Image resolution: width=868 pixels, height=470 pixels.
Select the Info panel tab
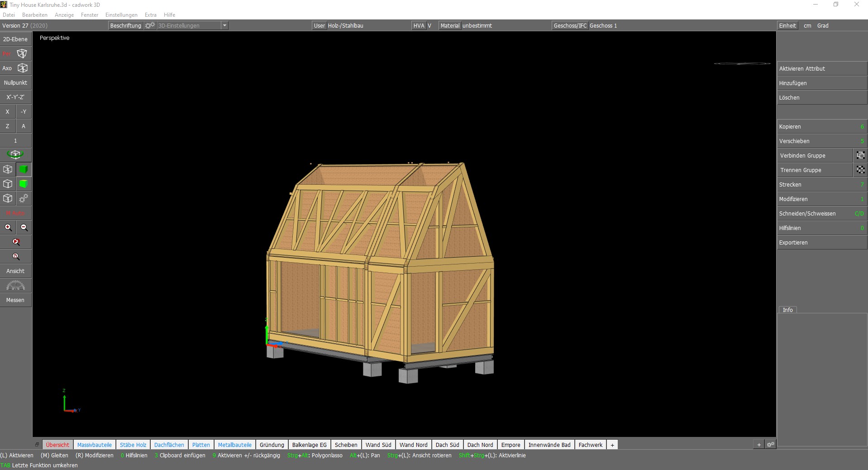[x=787, y=310]
